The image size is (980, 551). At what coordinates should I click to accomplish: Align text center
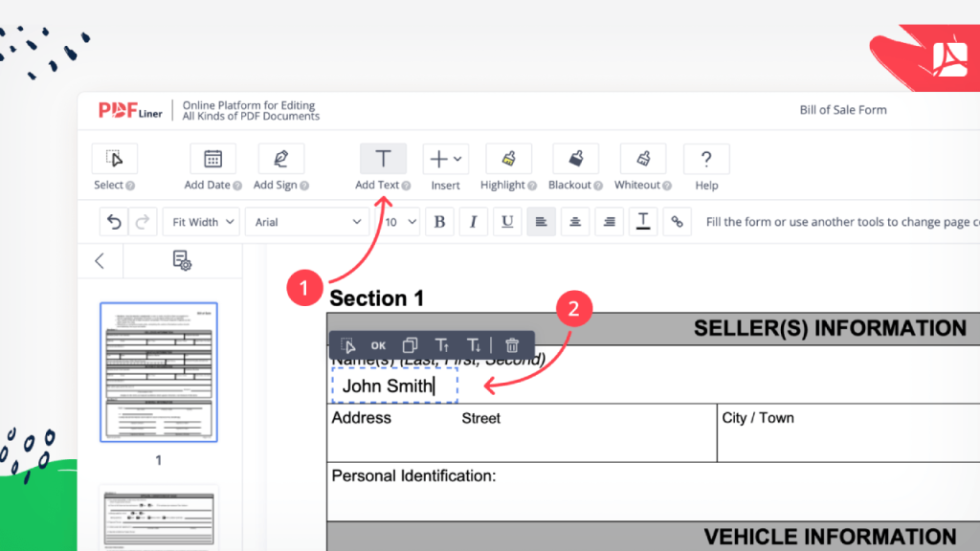[x=575, y=222]
